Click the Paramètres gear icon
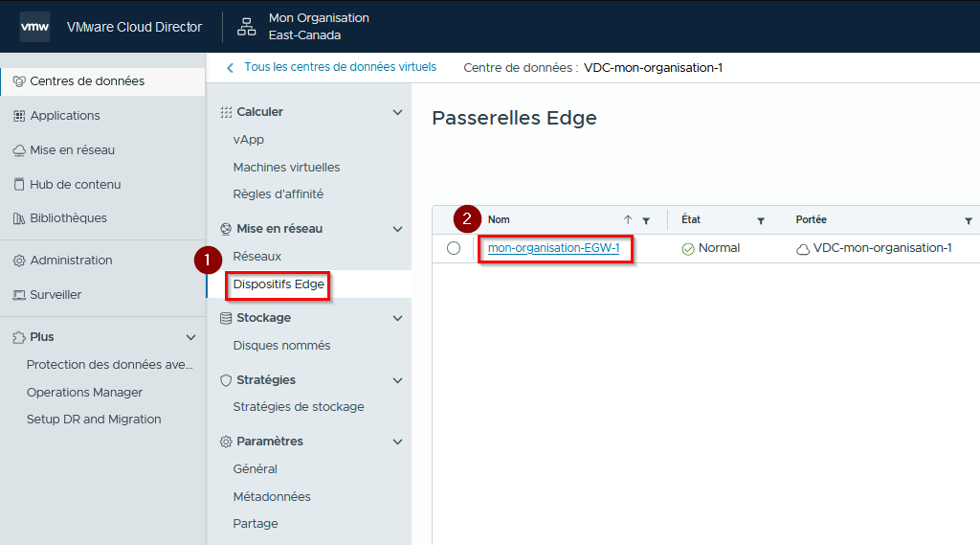980x545 pixels. (x=226, y=442)
